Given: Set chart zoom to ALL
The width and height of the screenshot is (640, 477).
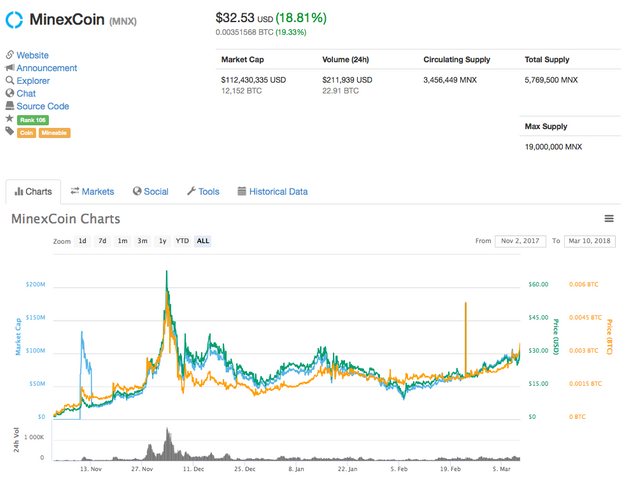Looking at the screenshot, I should click(203, 241).
